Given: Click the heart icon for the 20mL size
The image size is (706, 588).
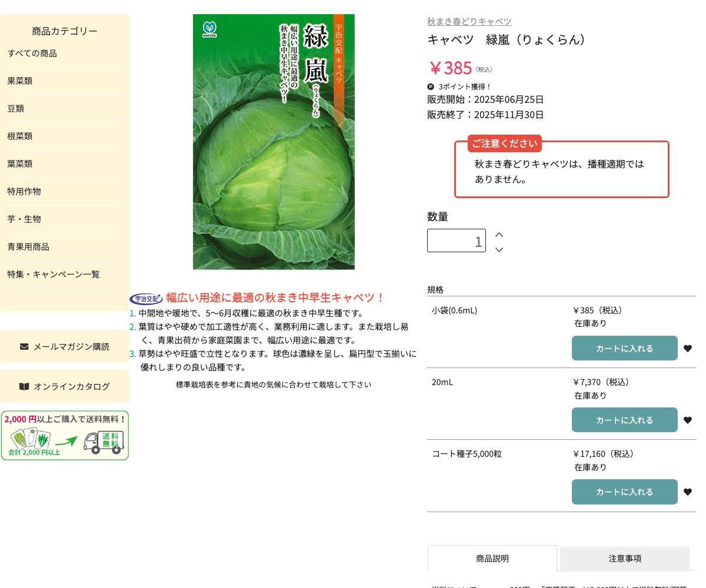Looking at the screenshot, I should [688, 420].
